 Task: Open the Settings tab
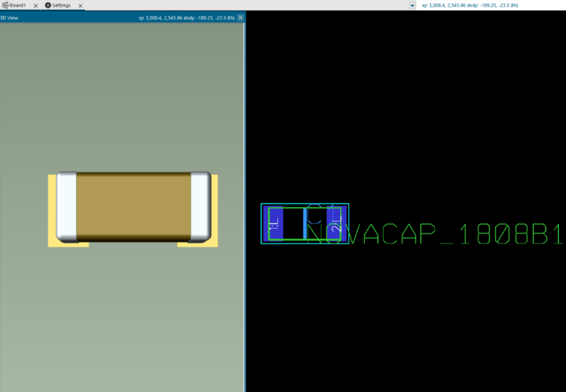click(x=58, y=6)
